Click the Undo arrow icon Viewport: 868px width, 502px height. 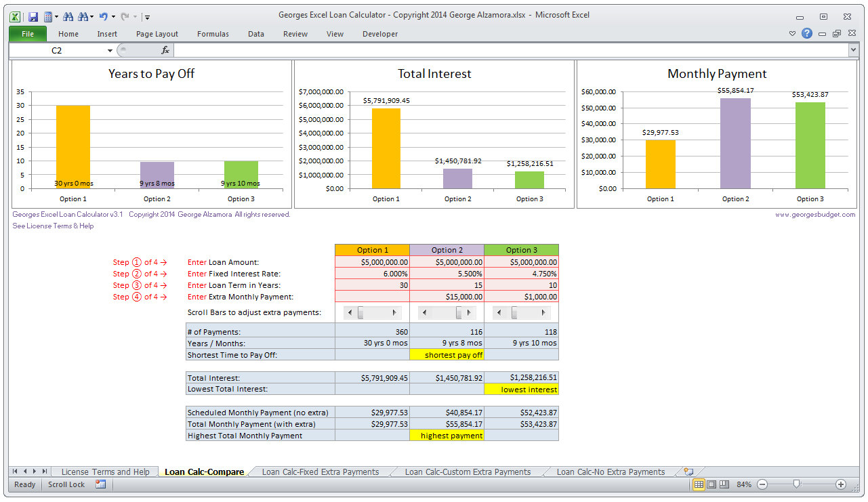click(103, 16)
